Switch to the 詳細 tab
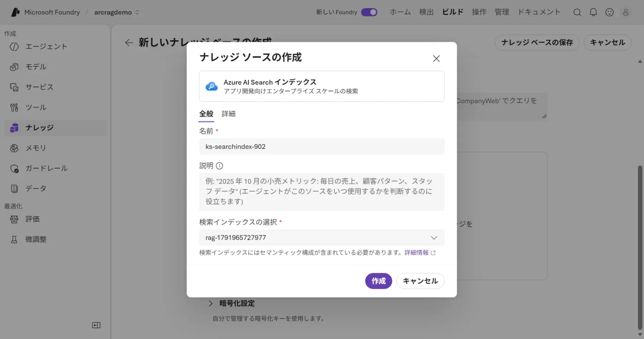This screenshot has height=339, width=644. point(228,114)
